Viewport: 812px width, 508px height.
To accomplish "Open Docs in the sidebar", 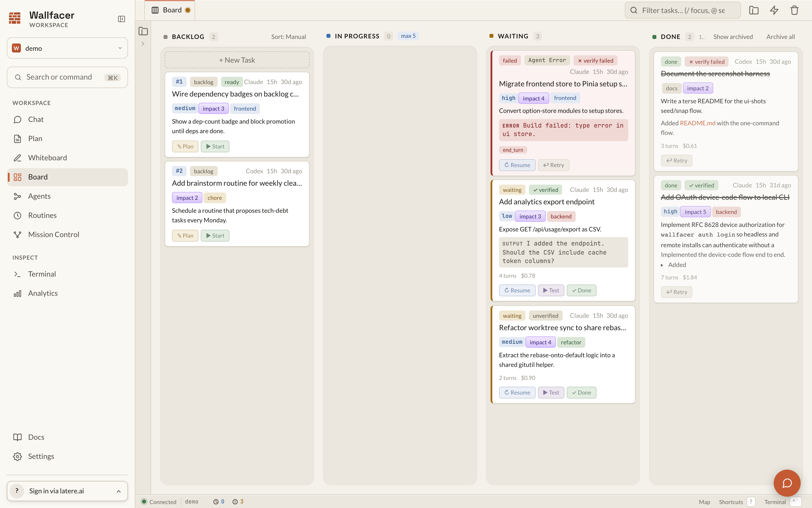I will (x=67, y=437).
